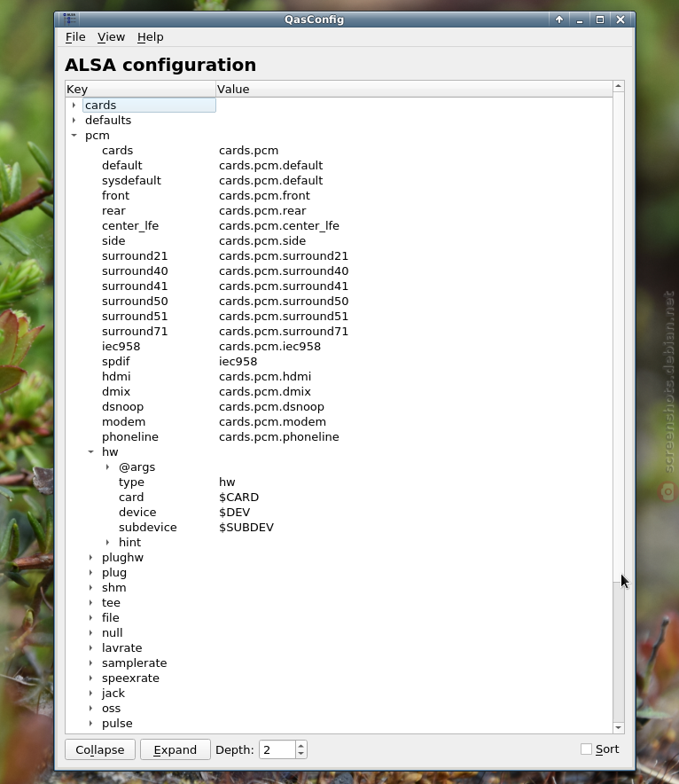679x784 pixels.
Task: Expand the speexrate node
Action: point(90,678)
